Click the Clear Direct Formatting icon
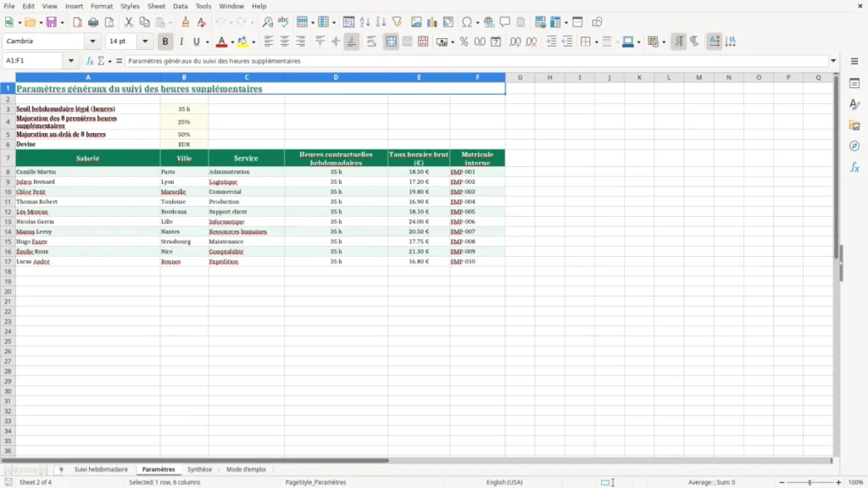The height and width of the screenshot is (488, 868). (202, 22)
